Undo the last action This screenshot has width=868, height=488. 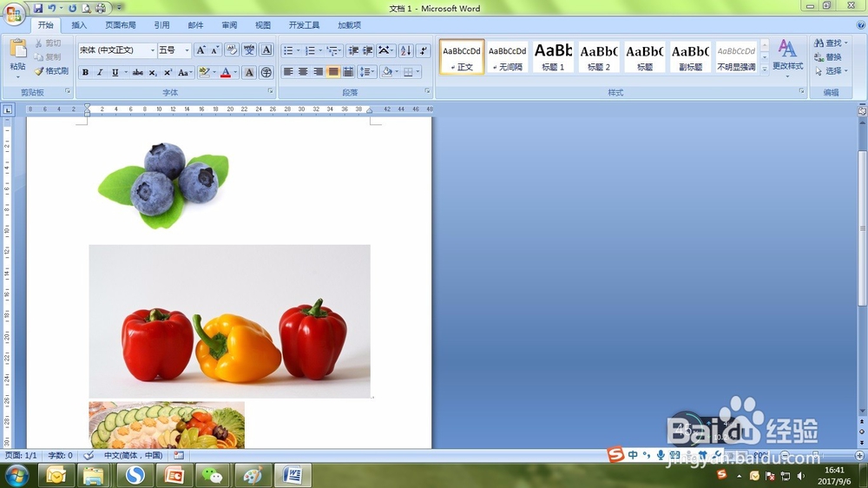point(51,9)
